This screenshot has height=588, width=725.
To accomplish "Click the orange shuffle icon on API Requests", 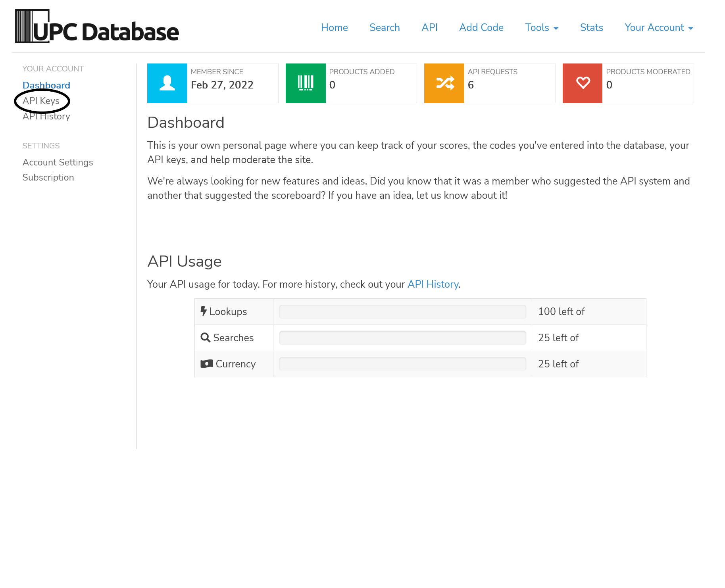I will (x=444, y=83).
